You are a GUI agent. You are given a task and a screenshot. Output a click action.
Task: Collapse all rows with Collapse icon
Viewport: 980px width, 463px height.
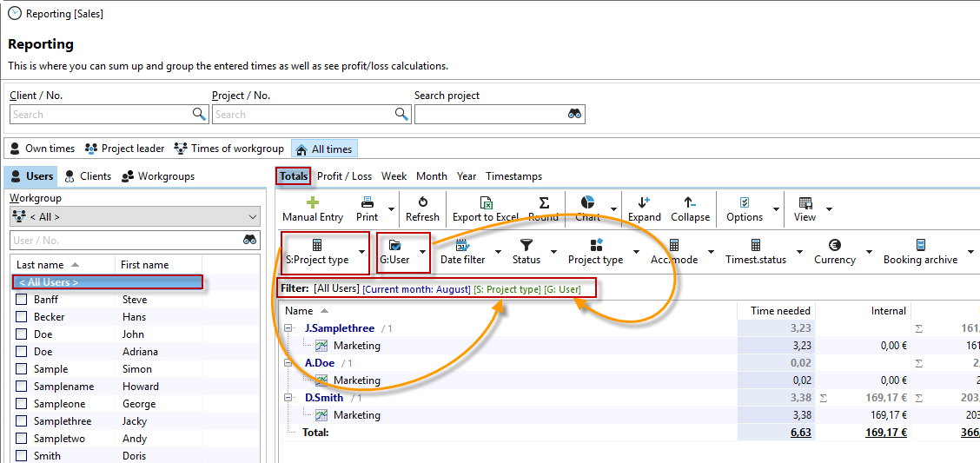pyautogui.click(x=690, y=202)
